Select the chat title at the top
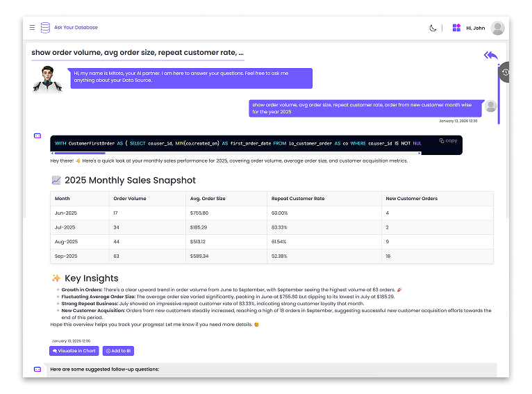The width and height of the screenshot is (532, 394). [138, 53]
